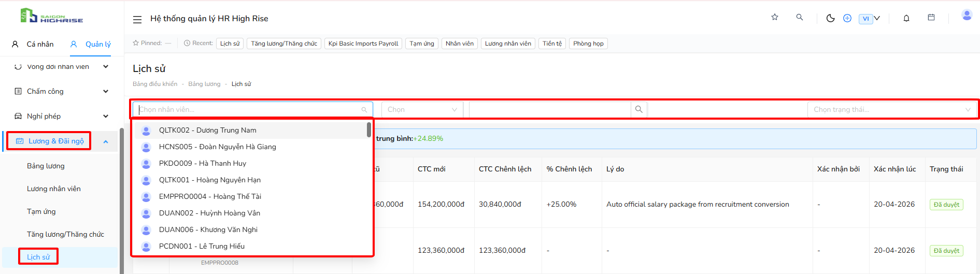Viewport: 980px width, 274px height.
Task: Click the Auto official salary package reason
Action: [698, 204]
